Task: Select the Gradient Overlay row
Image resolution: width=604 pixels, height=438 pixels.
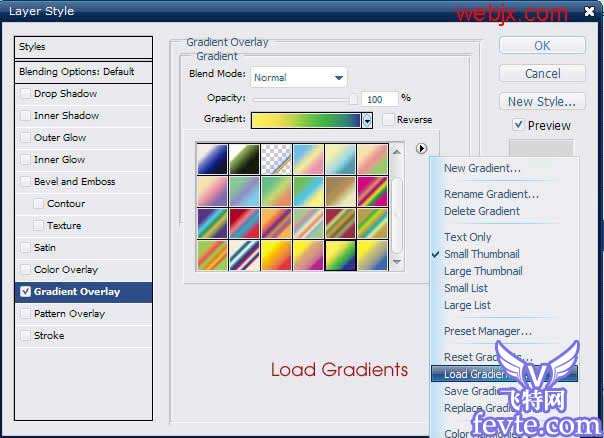Action: (83, 292)
